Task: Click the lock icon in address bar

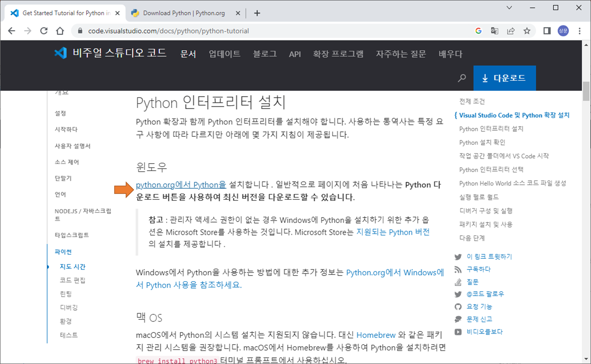Action: tap(80, 31)
